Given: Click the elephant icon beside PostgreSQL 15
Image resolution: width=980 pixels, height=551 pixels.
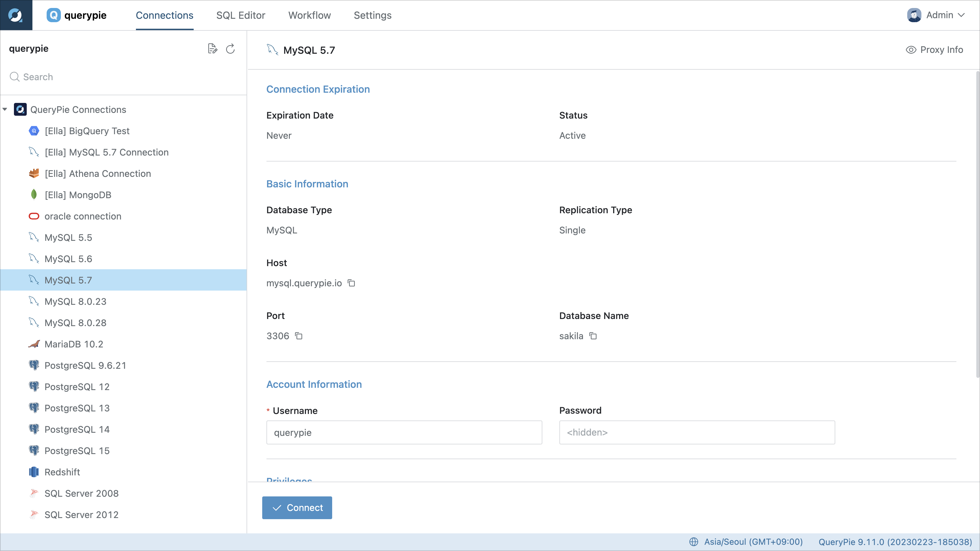Looking at the screenshot, I should click(34, 450).
